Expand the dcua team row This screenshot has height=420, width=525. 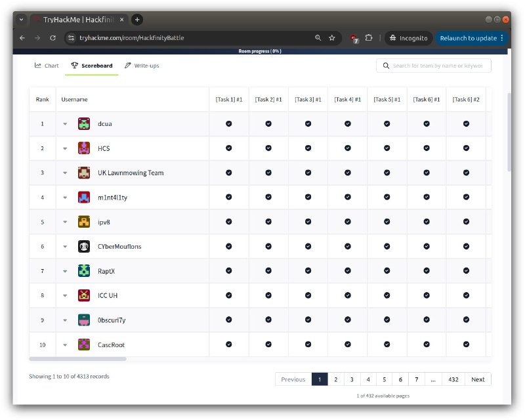(x=65, y=124)
